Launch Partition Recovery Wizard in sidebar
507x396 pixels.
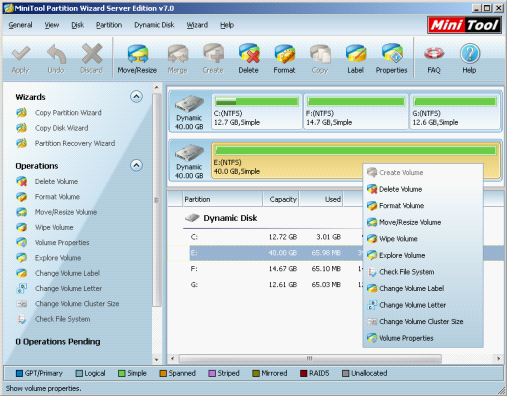coord(75,143)
